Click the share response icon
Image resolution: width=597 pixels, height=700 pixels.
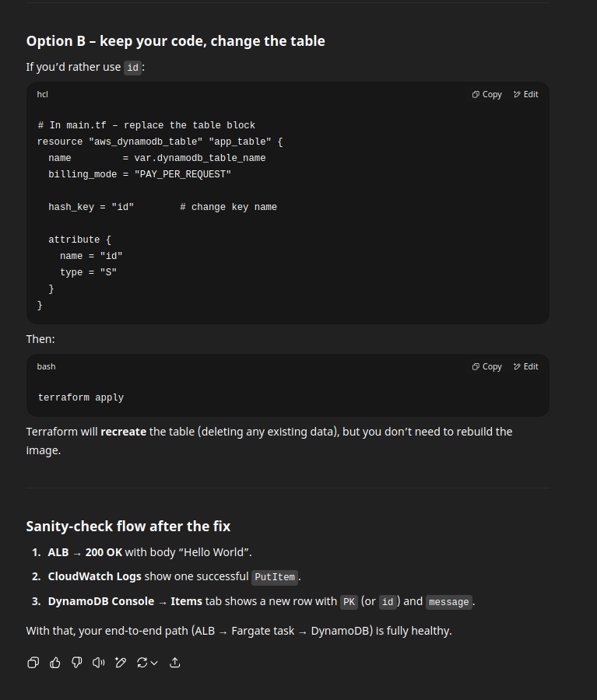click(174, 663)
